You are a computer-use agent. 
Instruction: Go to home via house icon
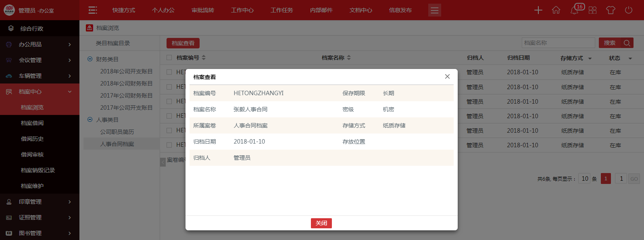pyautogui.click(x=556, y=10)
